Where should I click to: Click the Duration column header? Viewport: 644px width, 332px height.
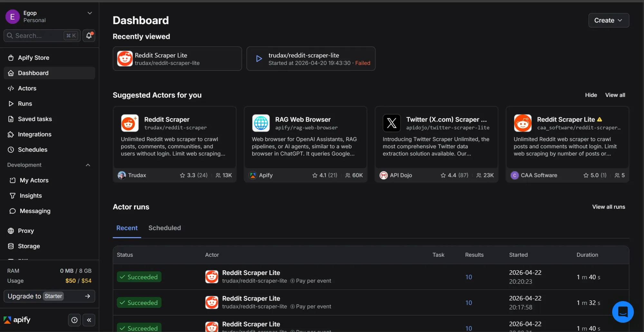[x=587, y=255]
